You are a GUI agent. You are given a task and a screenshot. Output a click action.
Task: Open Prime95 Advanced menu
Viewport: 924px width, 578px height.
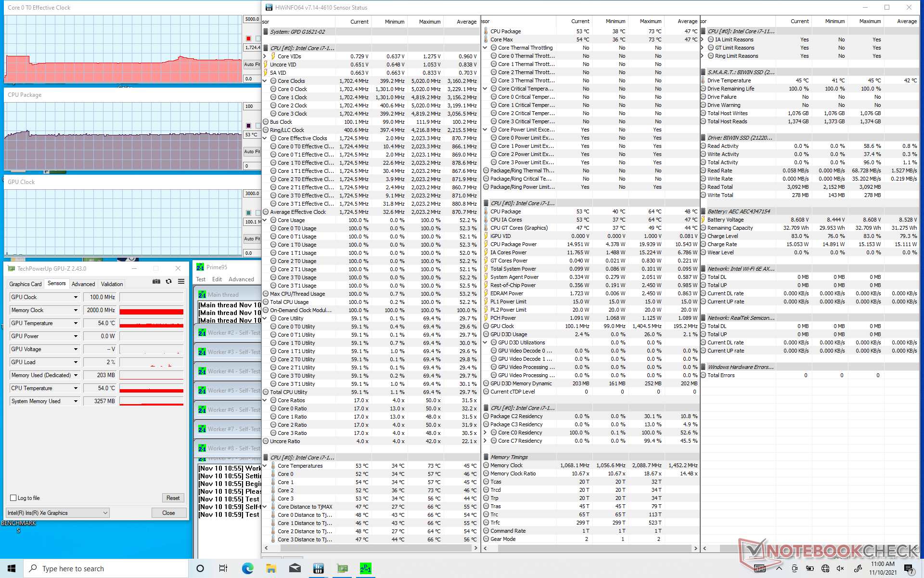click(241, 279)
